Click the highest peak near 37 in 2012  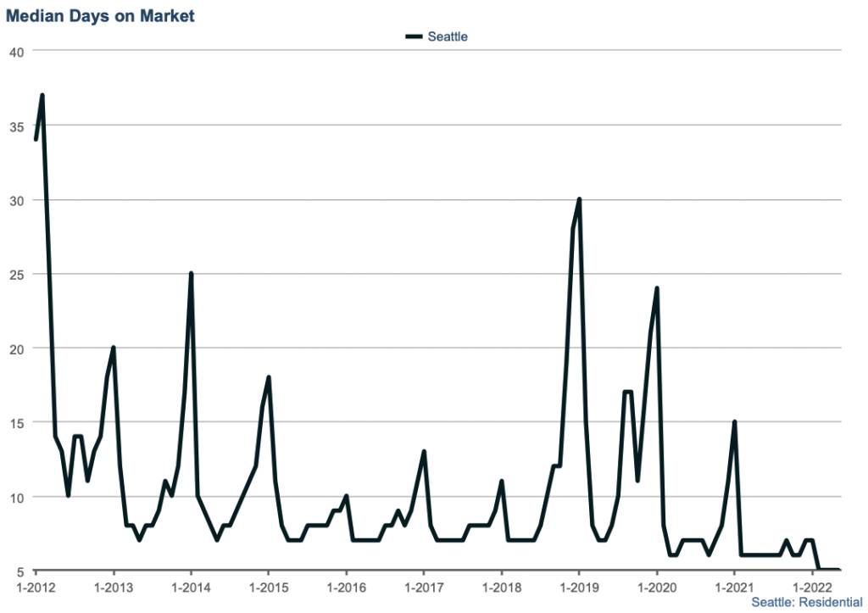click(42, 95)
